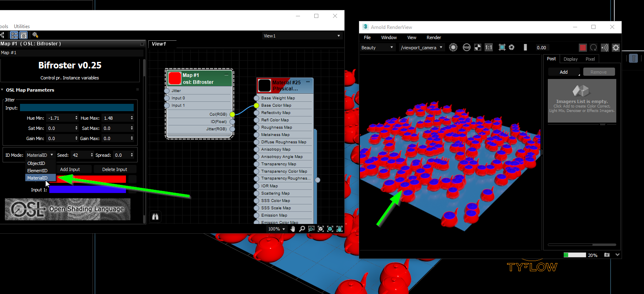Click the refresh render icon in RenderView
Screen dimensions: 644x294
tap(593, 48)
